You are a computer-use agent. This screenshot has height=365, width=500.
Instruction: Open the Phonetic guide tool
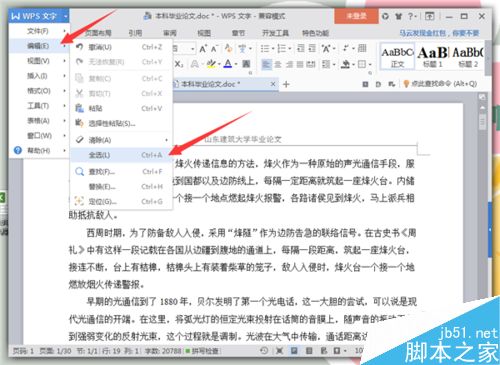242,49
